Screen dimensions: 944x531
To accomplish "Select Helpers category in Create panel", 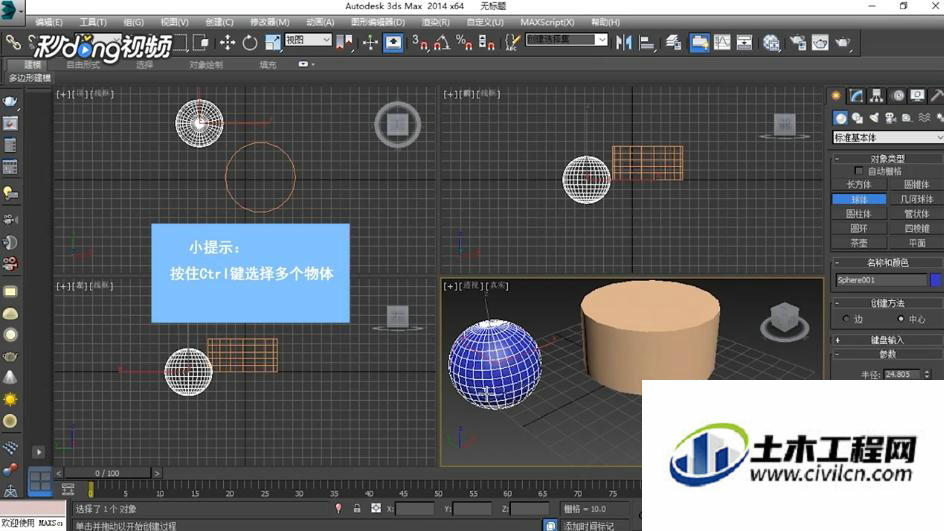I will [x=907, y=118].
